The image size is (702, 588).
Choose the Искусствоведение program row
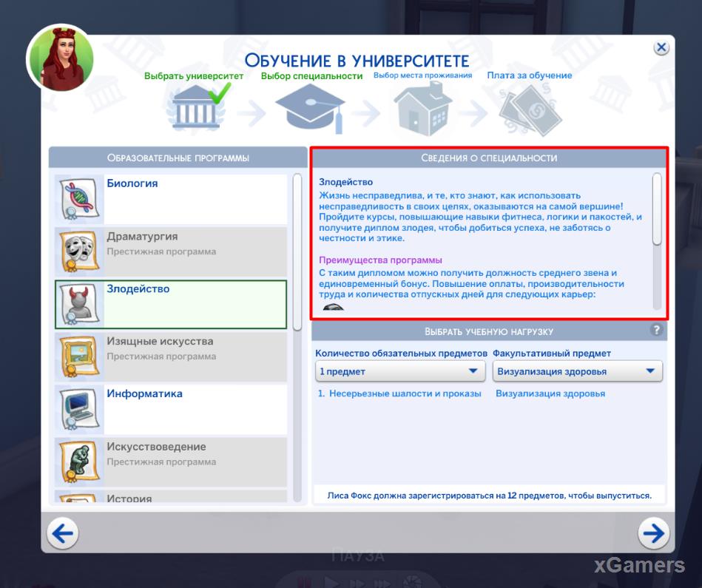tap(171, 462)
